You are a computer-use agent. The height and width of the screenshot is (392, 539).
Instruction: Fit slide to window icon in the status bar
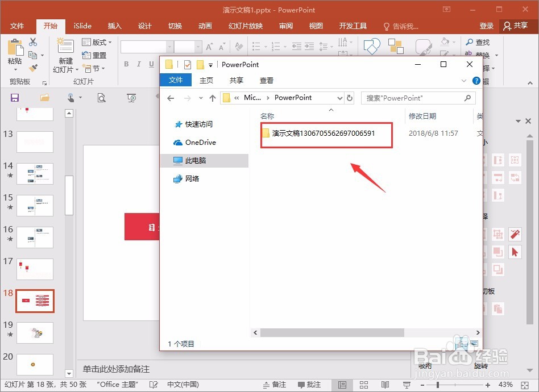point(525,385)
